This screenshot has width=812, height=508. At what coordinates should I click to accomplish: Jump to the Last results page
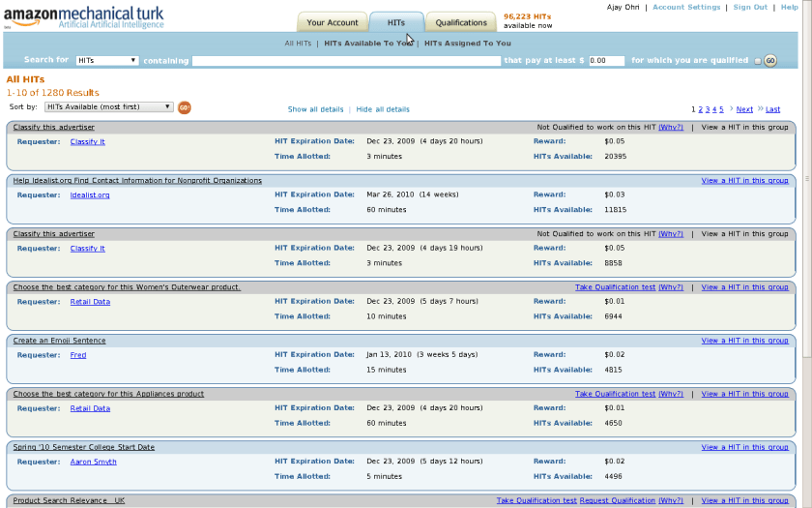click(x=772, y=109)
